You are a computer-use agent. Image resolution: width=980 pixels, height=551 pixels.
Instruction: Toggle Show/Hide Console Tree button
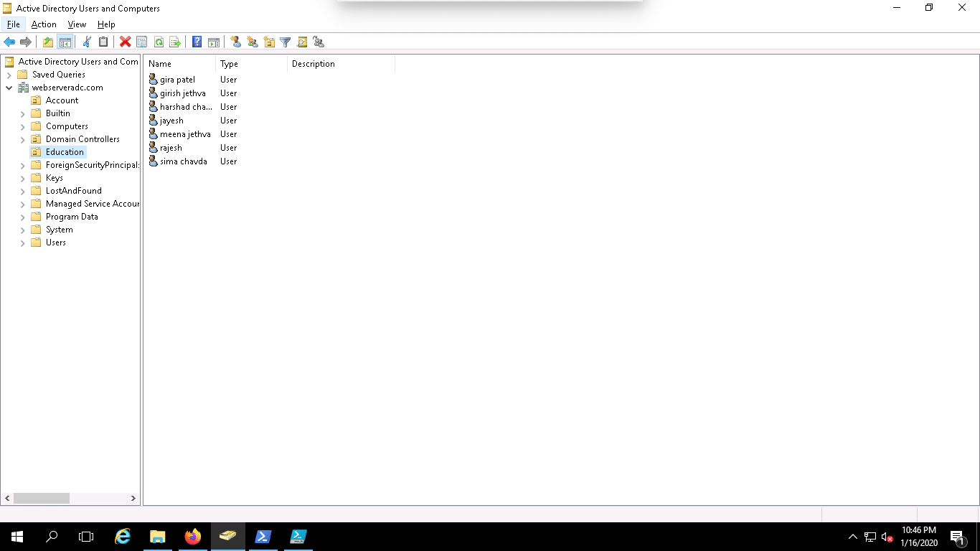[65, 42]
